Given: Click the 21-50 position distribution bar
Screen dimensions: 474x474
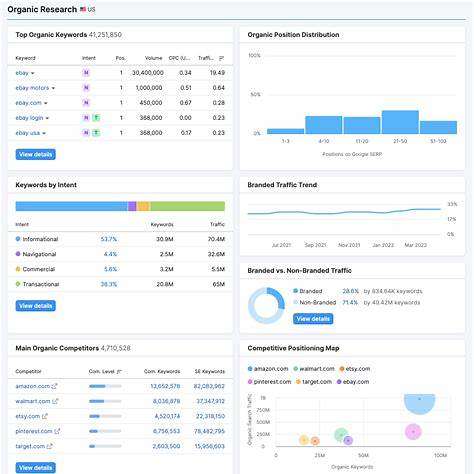Looking at the screenshot, I should [400, 122].
